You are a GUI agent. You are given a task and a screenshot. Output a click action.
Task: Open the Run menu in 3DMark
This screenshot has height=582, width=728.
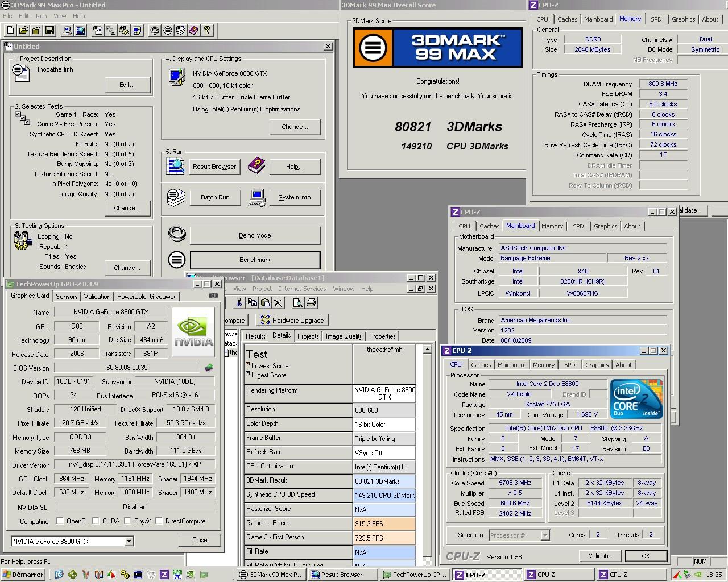[x=42, y=16]
